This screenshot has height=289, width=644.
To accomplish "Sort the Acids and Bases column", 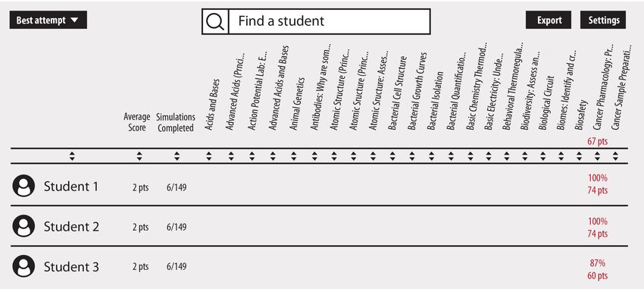I will [208, 156].
